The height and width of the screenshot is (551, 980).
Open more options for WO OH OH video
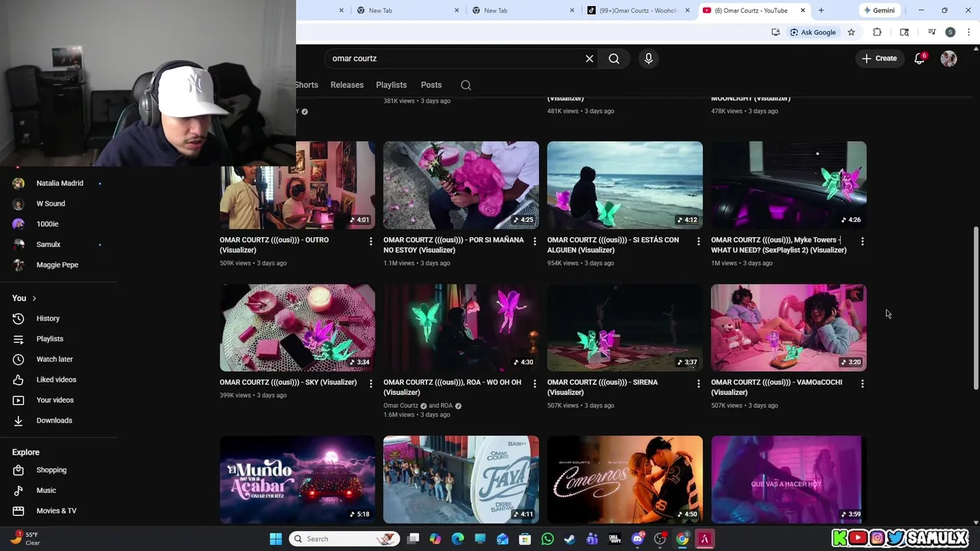tap(534, 384)
